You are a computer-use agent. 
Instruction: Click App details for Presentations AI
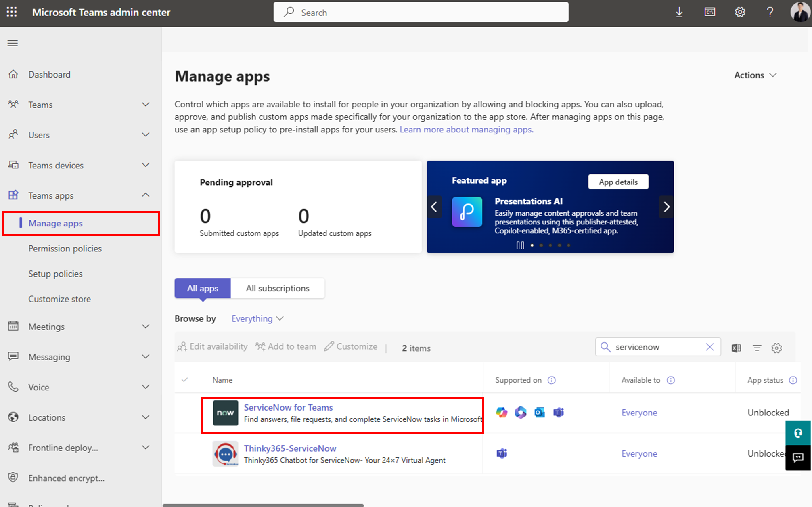(618, 182)
